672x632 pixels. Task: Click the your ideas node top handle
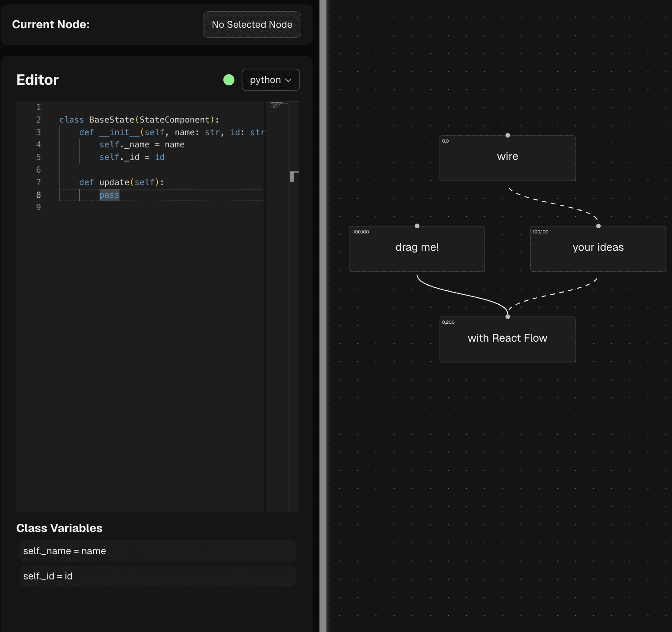click(x=599, y=226)
